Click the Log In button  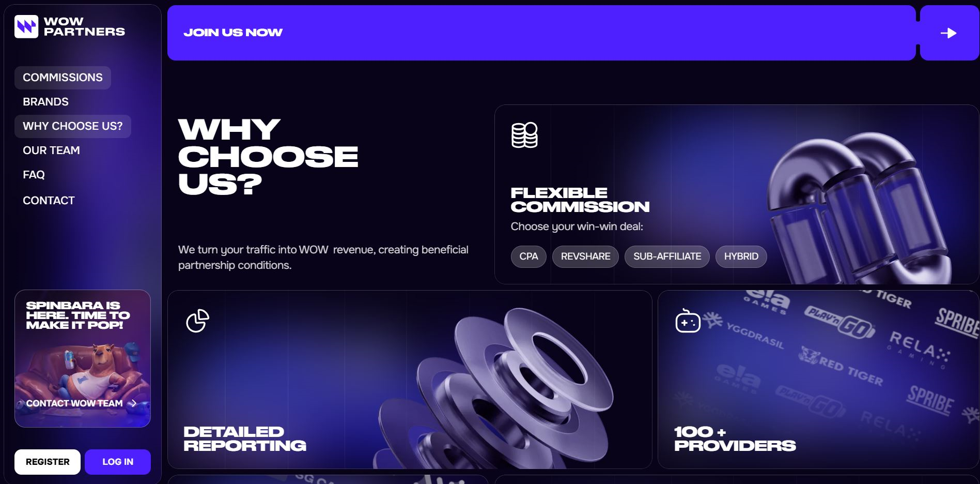pyautogui.click(x=118, y=462)
